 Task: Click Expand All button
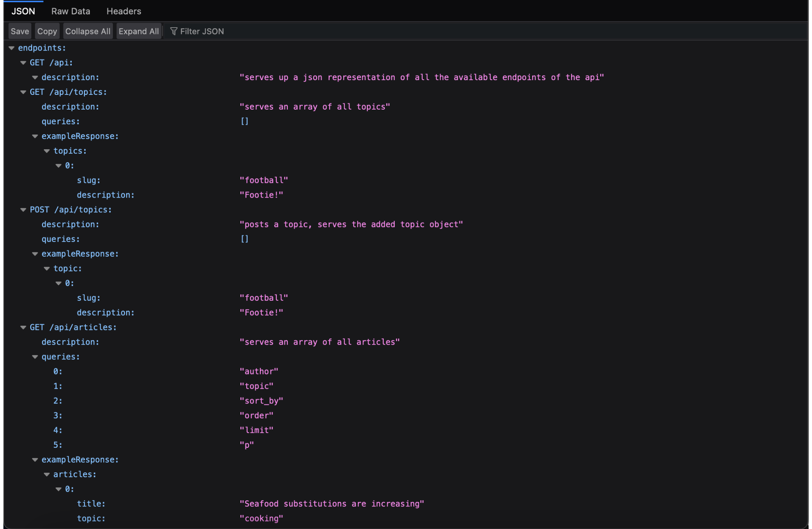pyautogui.click(x=139, y=31)
